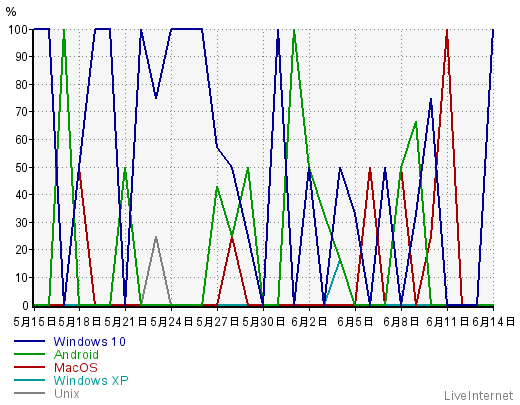This screenshot has width=520, height=405.
Task: Click the 6月5日 x-axis date label
Action: point(355,322)
